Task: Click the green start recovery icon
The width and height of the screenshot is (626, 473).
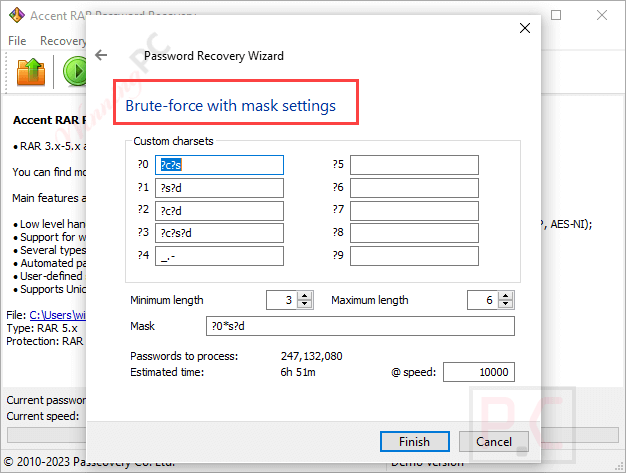Action: click(x=75, y=72)
